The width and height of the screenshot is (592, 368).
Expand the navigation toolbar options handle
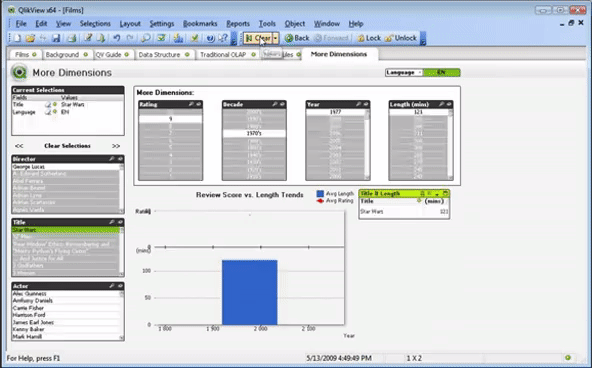coord(423,38)
